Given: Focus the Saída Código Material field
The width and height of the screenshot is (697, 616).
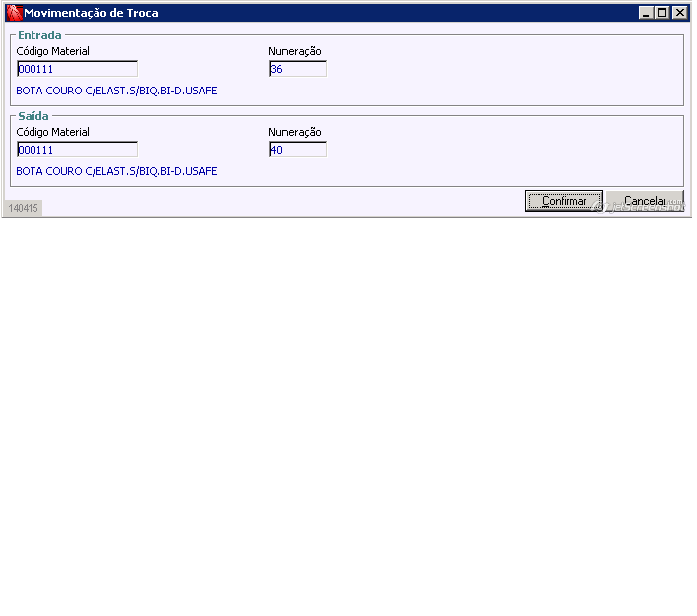Looking at the screenshot, I should coord(77,150).
